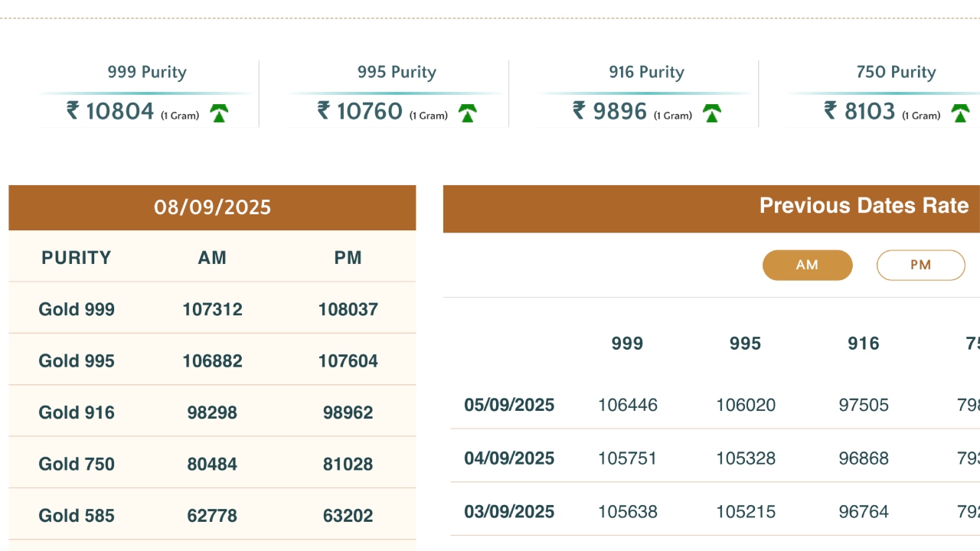Select the 05/09/2025 date row

[x=509, y=405]
